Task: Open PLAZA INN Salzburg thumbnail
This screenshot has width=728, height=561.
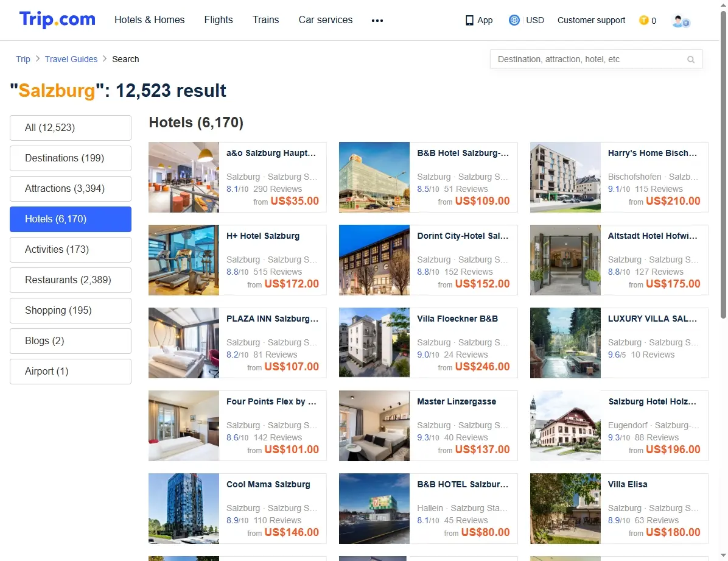Action: (184, 342)
